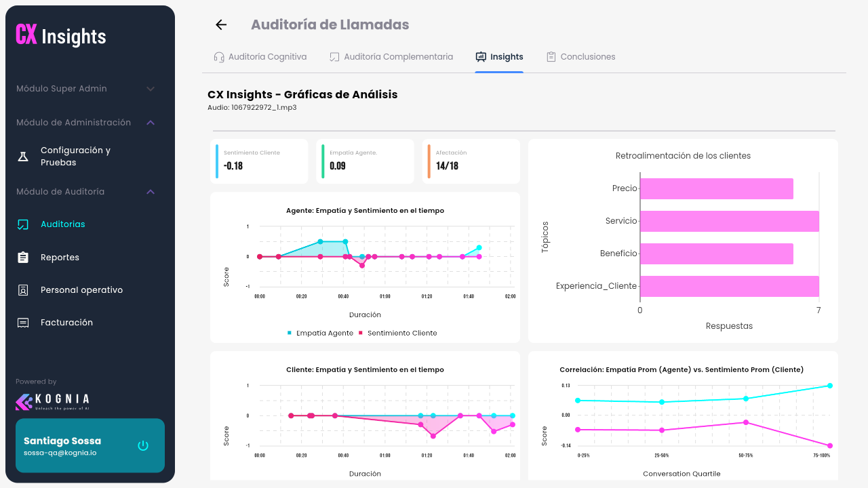Click the Experiencia_Cliente bar
The image size is (868, 488).
click(730, 286)
